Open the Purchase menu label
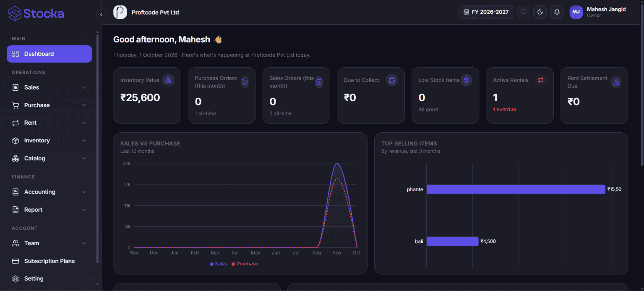Image resolution: width=644 pixels, height=291 pixels. [x=37, y=105]
